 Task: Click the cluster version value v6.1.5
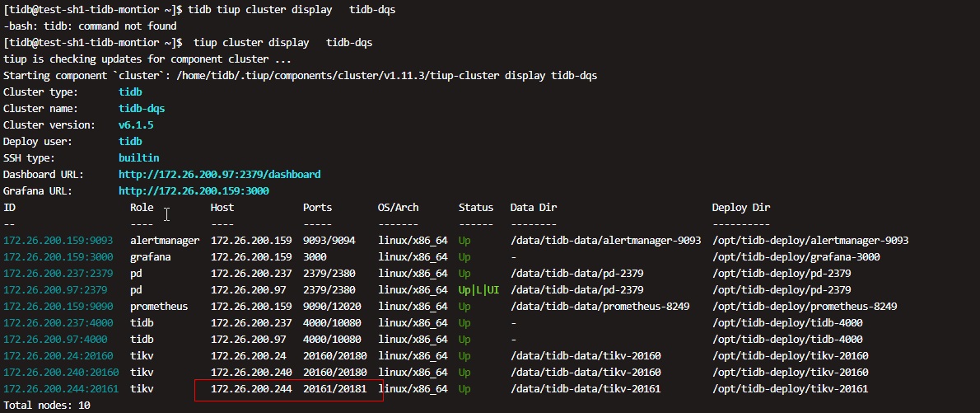click(x=136, y=125)
